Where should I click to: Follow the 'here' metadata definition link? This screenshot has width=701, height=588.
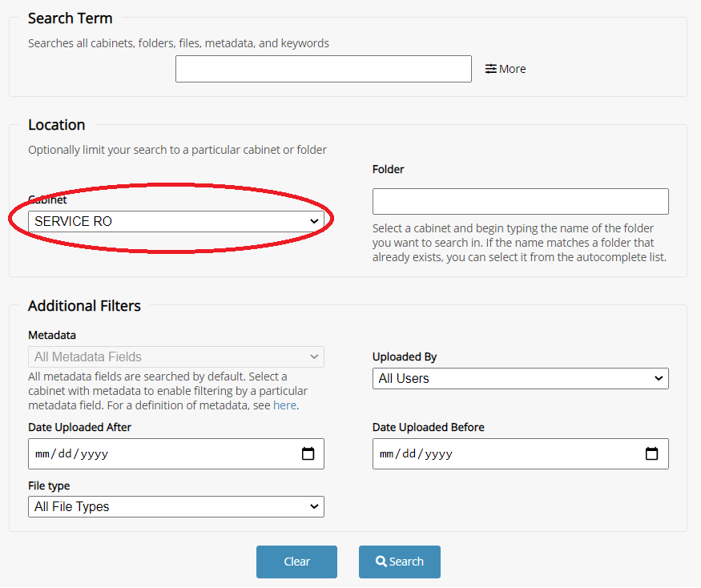tap(284, 405)
